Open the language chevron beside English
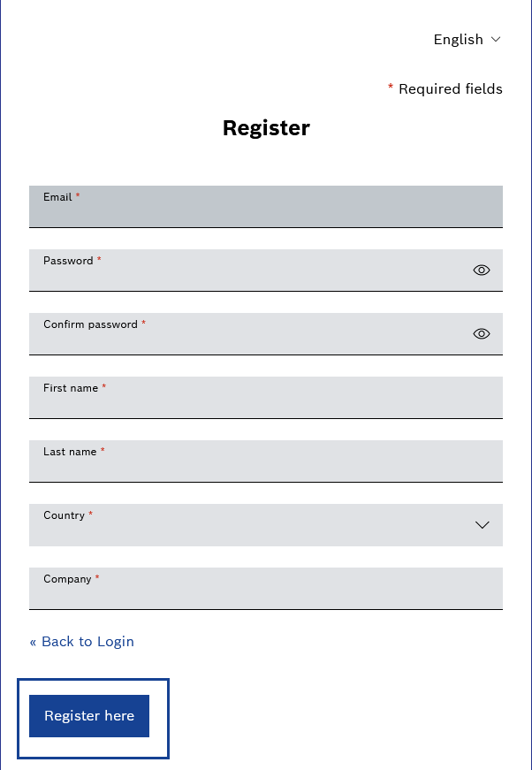The height and width of the screenshot is (770, 532). click(496, 39)
